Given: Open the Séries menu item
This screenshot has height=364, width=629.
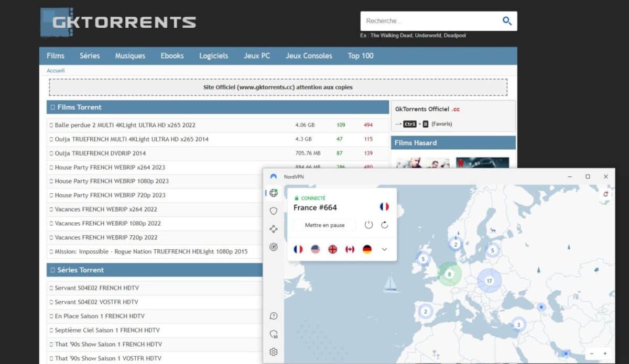Looking at the screenshot, I should (90, 56).
